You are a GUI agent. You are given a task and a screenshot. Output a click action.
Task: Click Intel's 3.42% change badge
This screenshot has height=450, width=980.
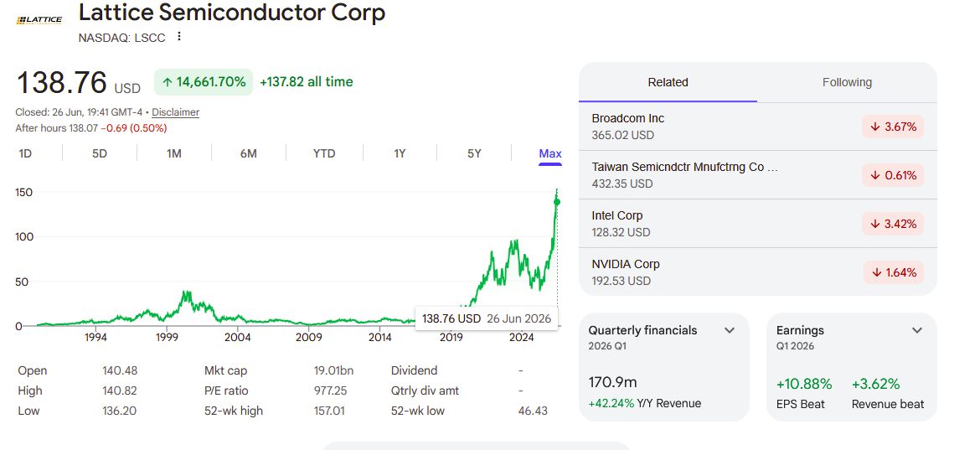(893, 224)
